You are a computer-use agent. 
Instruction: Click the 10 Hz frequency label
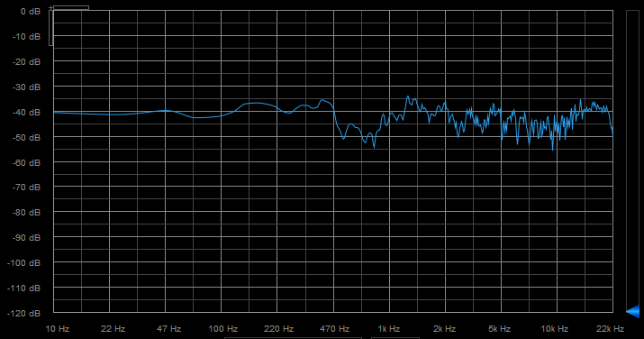pyautogui.click(x=57, y=329)
